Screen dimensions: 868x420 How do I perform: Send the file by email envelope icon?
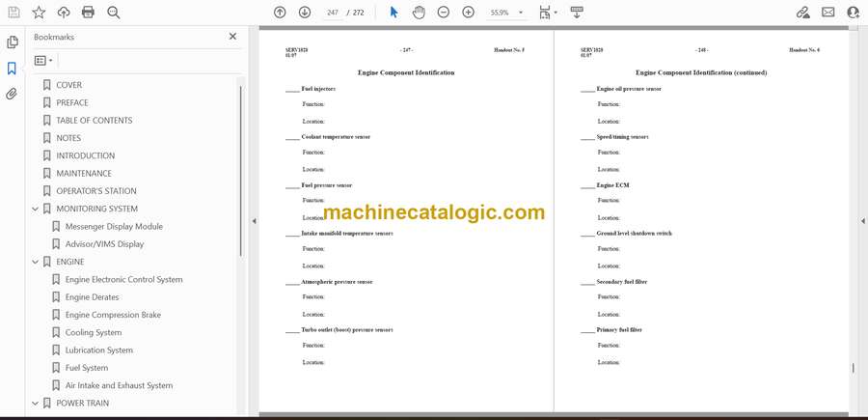click(x=828, y=13)
